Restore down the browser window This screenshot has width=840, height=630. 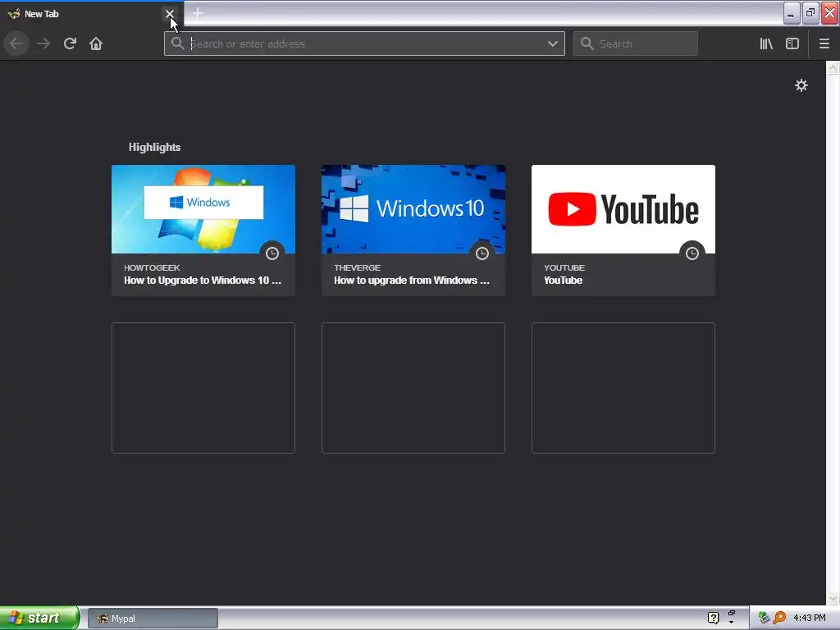(810, 13)
